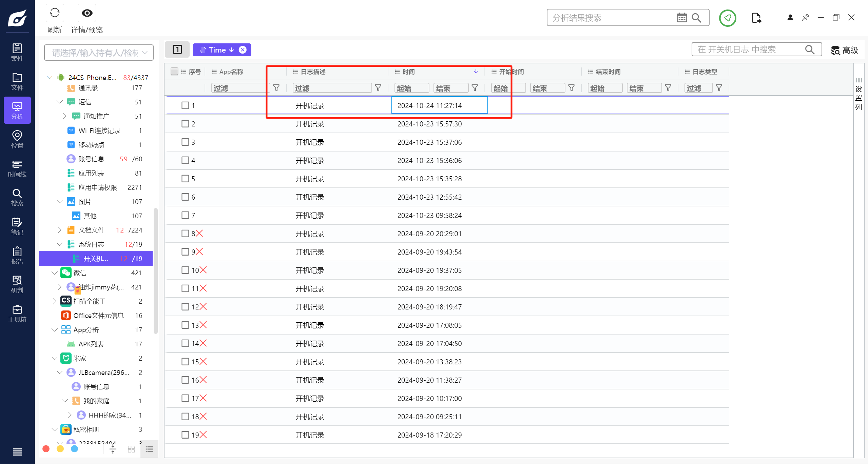The width and height of the screenshot is (868, 464).
Task: Check the box for row 8
Action: [185, 234]
